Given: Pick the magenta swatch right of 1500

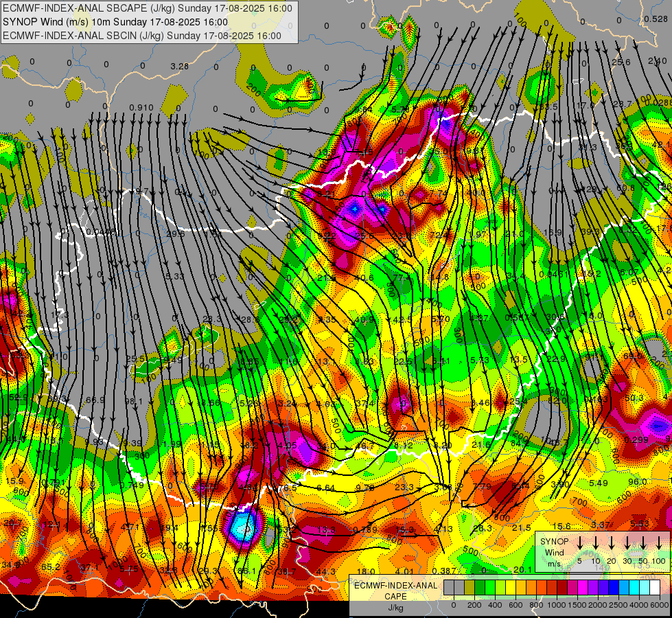Looking at the screenshot, I should coord(583,587).
